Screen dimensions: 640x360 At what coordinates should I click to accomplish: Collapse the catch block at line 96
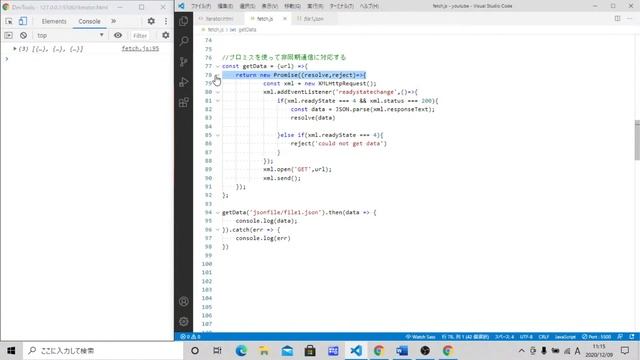click(218, 230)
